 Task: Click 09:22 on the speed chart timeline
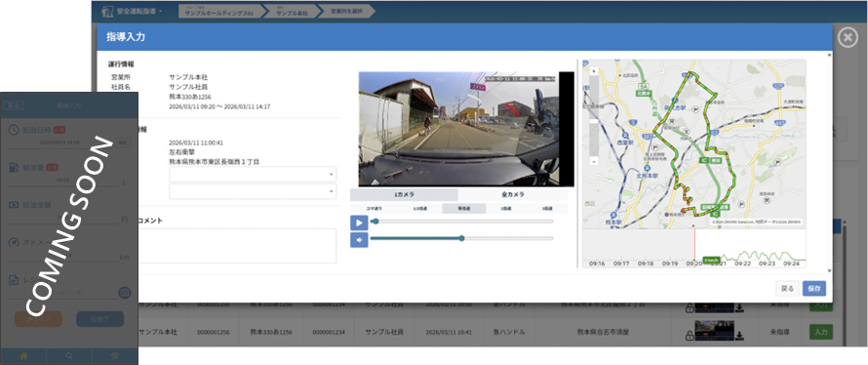pos(743,264)
